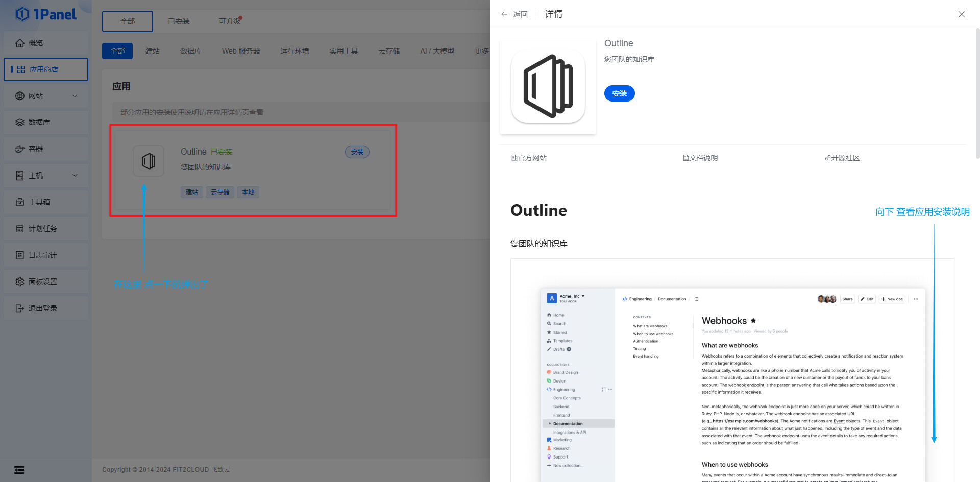Click the Outline app icon in the card
Viewport: 980px width, 482px height.
coord(149,161)
